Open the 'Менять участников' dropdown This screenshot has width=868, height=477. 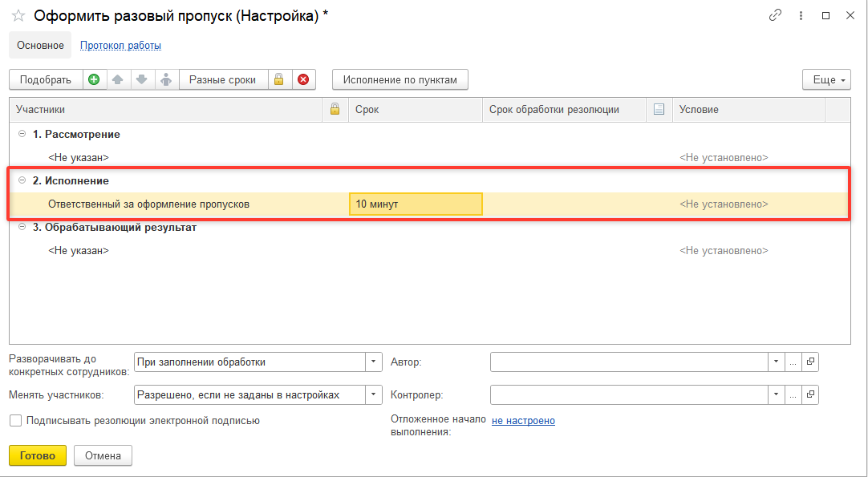click(374, 395)
